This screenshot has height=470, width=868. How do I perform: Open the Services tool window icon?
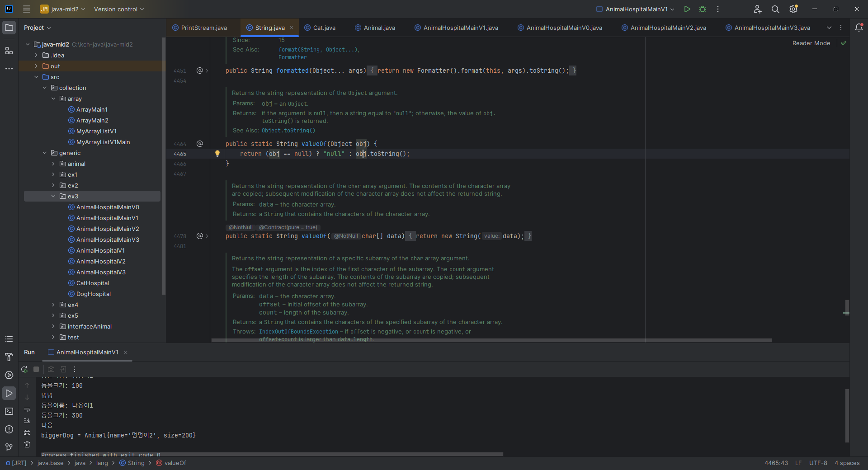point(9,375)
